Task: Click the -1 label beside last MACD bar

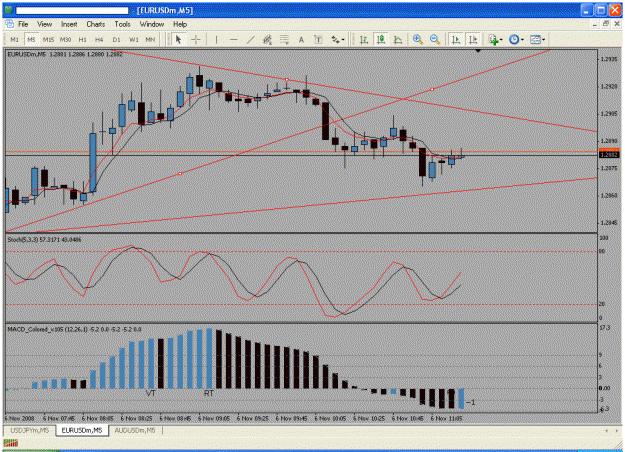Action: tap(470, 403)
